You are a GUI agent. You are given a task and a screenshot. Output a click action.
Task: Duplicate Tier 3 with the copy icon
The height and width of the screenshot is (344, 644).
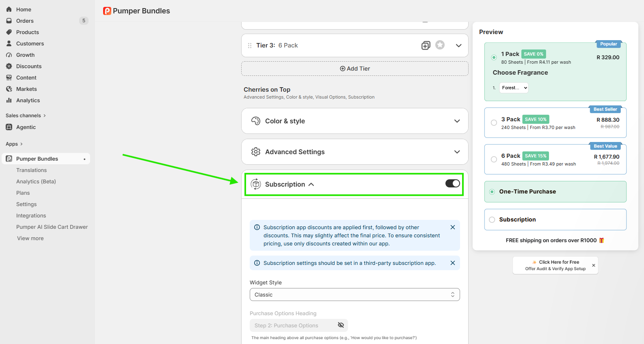[426, 45]
